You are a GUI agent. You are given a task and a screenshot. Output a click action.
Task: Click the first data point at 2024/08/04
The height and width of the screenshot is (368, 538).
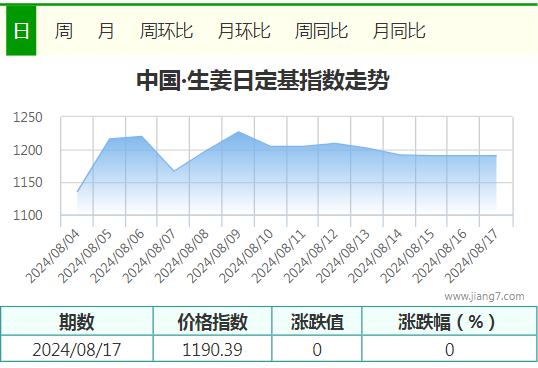78,192
